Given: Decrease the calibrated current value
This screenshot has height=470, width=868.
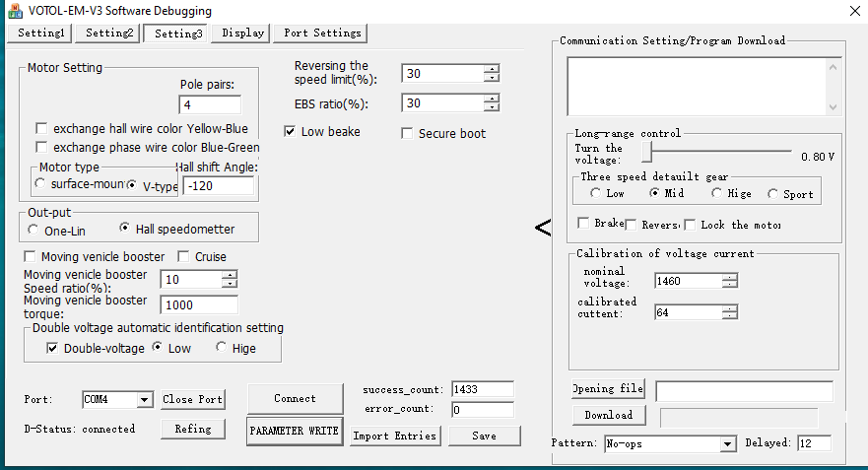Looking at the screenshot, I should coord(729,316).
